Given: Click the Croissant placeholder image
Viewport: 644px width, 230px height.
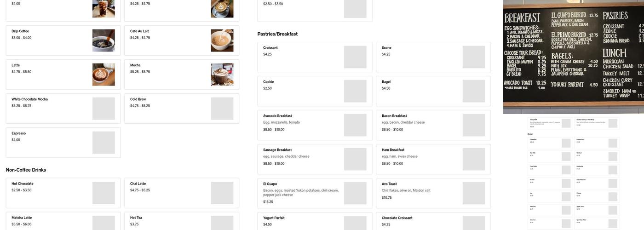Looking at the screenshot, I should [355, 57].
